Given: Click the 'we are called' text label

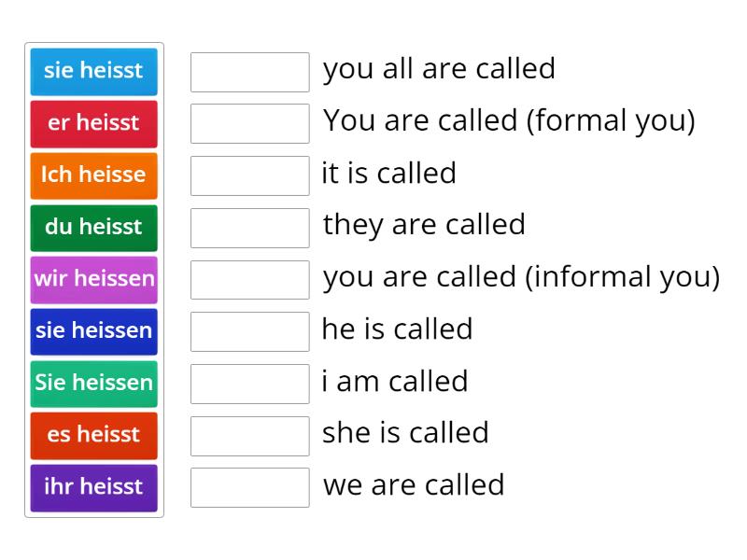Looking at the screenshot, I should [x=413, y=485].
